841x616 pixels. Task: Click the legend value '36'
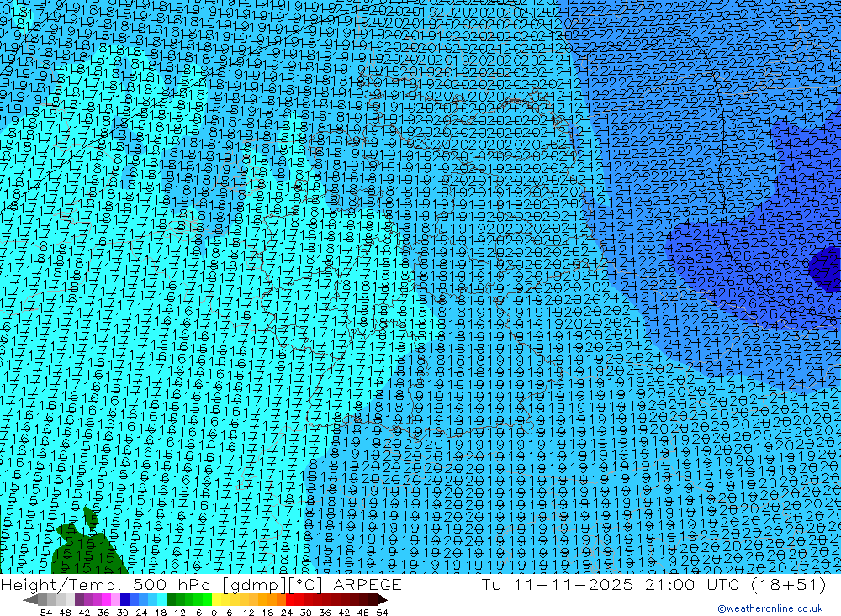click(x=325, y=613)
